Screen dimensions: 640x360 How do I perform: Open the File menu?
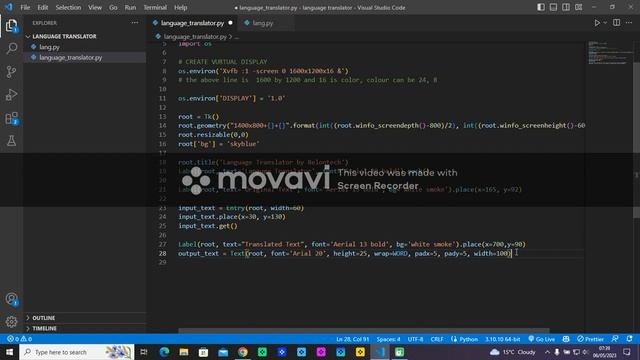pos(25,7)
